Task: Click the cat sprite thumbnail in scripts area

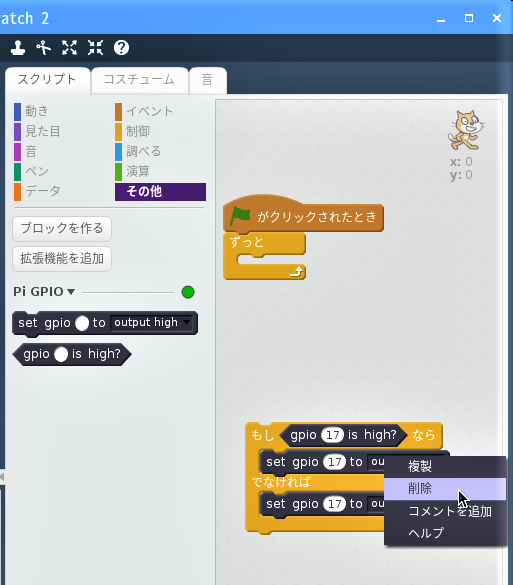Action: (x=466, y=130)
